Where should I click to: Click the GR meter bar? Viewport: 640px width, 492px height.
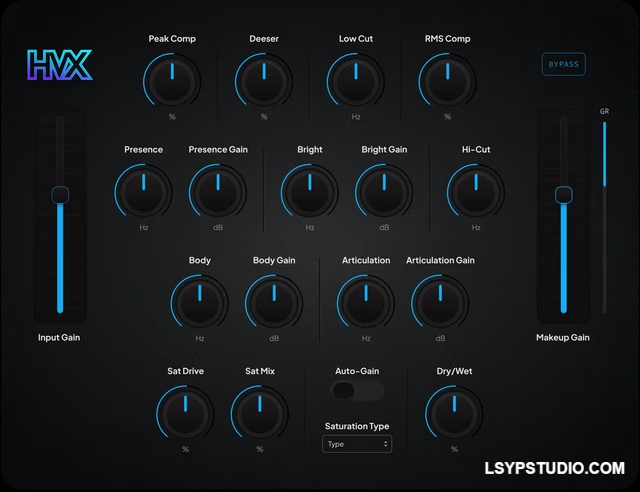(604, 217)
